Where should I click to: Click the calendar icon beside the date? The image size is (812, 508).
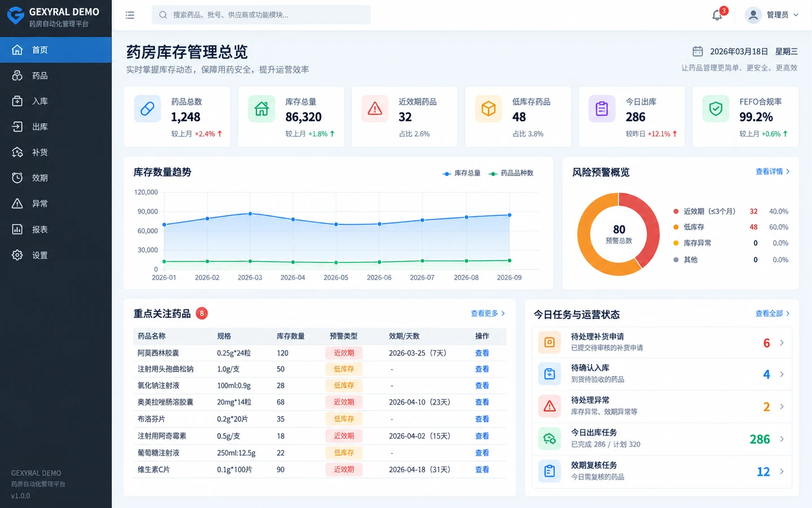698,51
